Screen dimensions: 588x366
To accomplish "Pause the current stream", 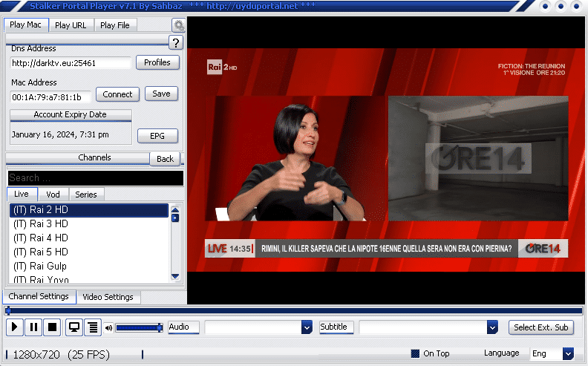I will tap(33, 327).
